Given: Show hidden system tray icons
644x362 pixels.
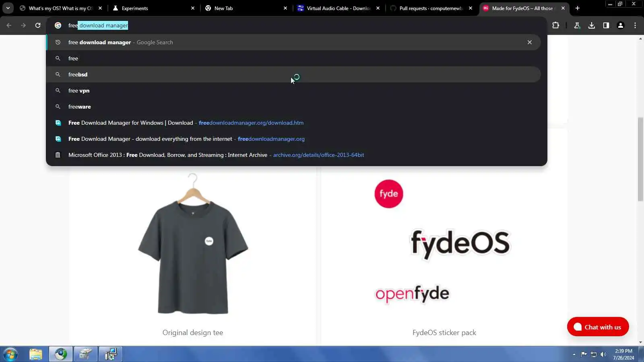Looking at the screenshot, I should click(574, 354).
